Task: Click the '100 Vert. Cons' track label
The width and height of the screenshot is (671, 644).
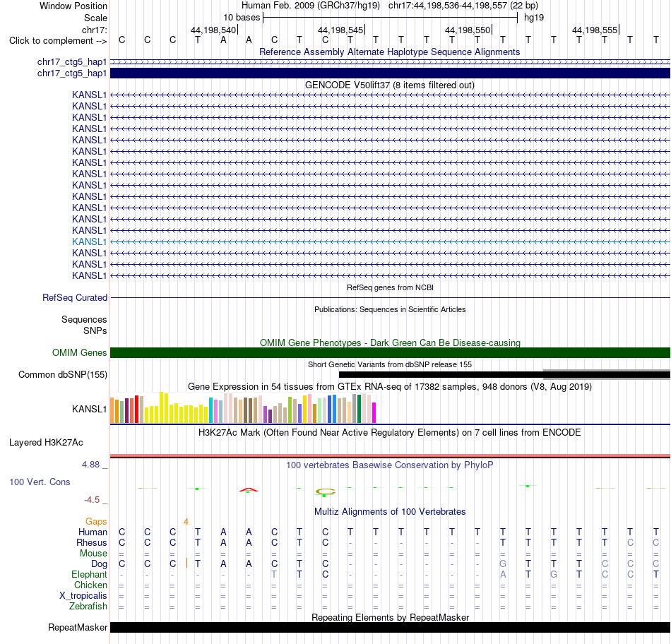Action: [x=40, y=482]
